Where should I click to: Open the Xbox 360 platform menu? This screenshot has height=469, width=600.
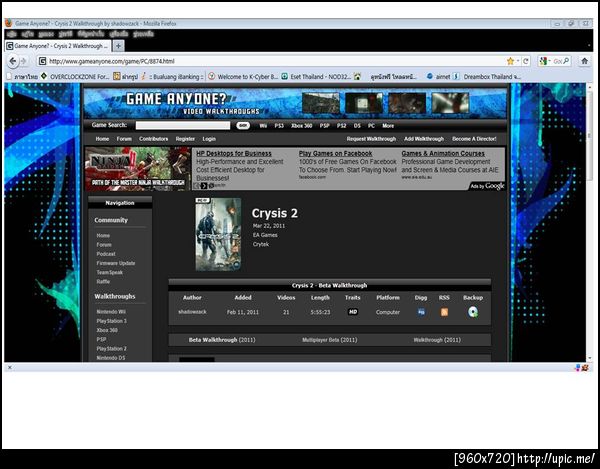302,126
